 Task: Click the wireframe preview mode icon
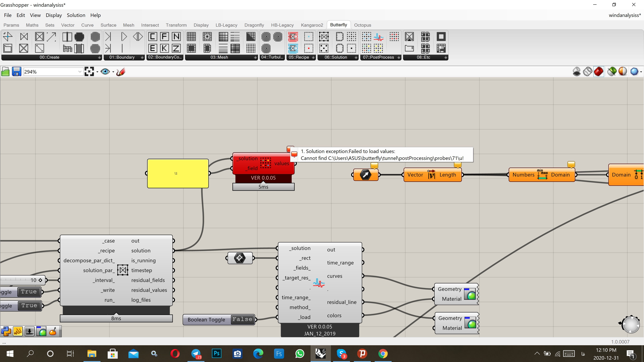click(x=587, y=72)
